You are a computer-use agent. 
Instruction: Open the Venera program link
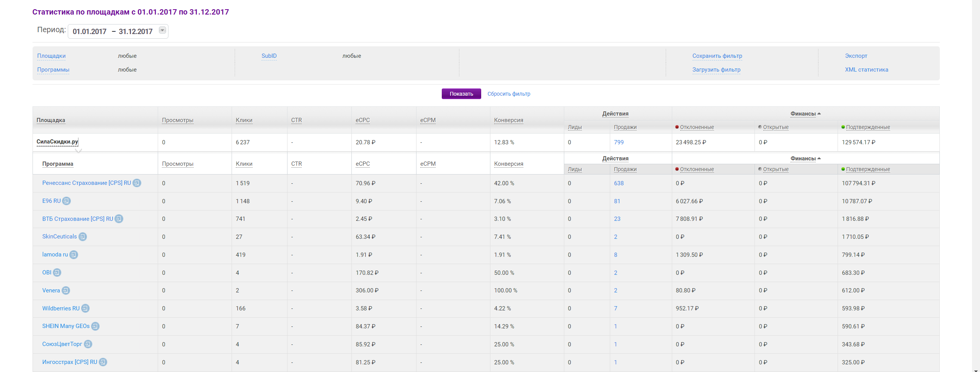click(x=51, y=290)
